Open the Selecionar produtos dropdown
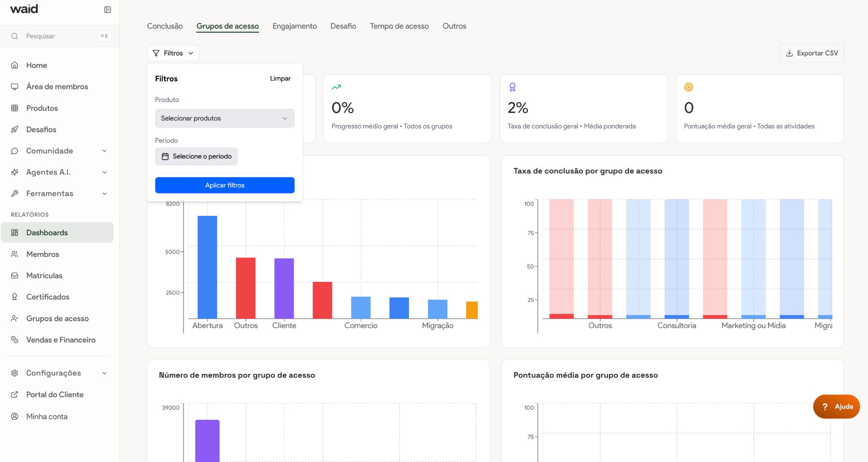Viewport: 868px width, 462px height. [225, 118]
